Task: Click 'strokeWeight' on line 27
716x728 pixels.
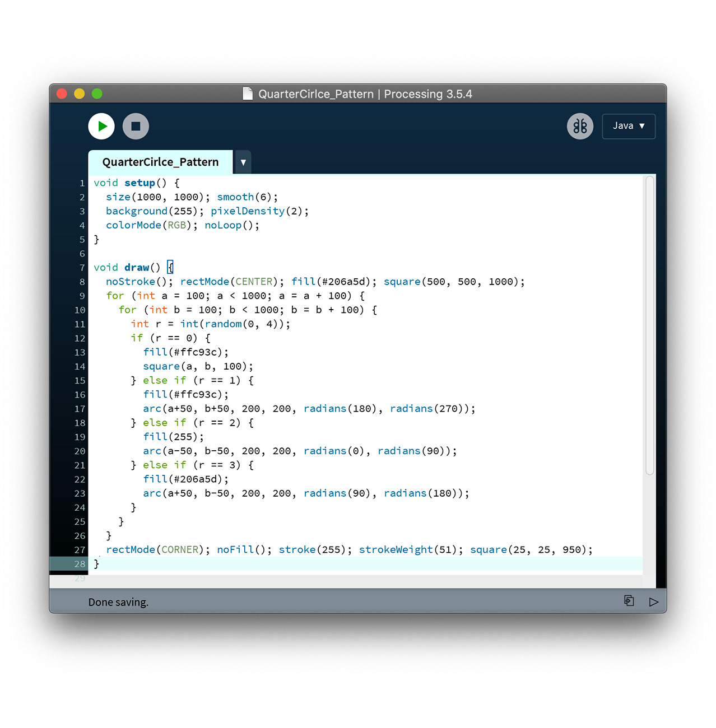Action: (396, 550)
